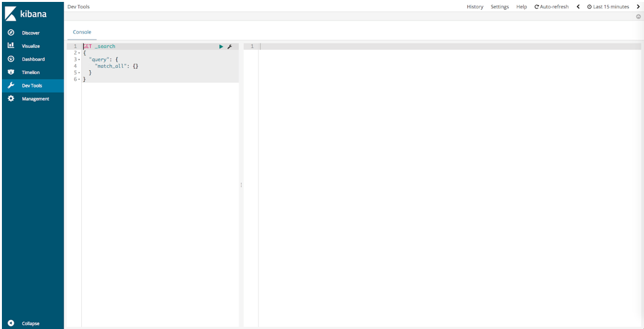The width and height of the screenshot is (644, 329).
Task: Run the request with green play icon
Action: [x=221, y=47]
